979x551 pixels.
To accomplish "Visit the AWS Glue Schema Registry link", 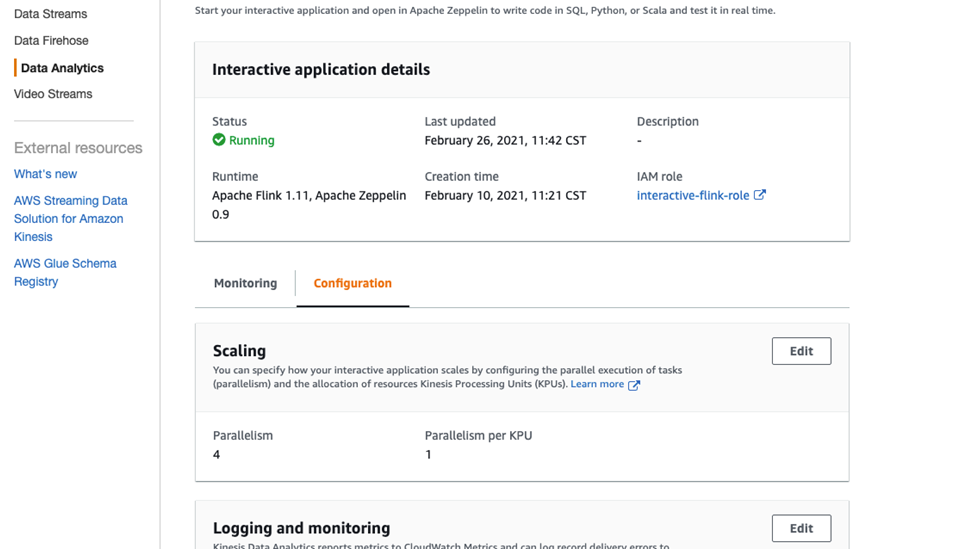I will [x=65, y=273].
